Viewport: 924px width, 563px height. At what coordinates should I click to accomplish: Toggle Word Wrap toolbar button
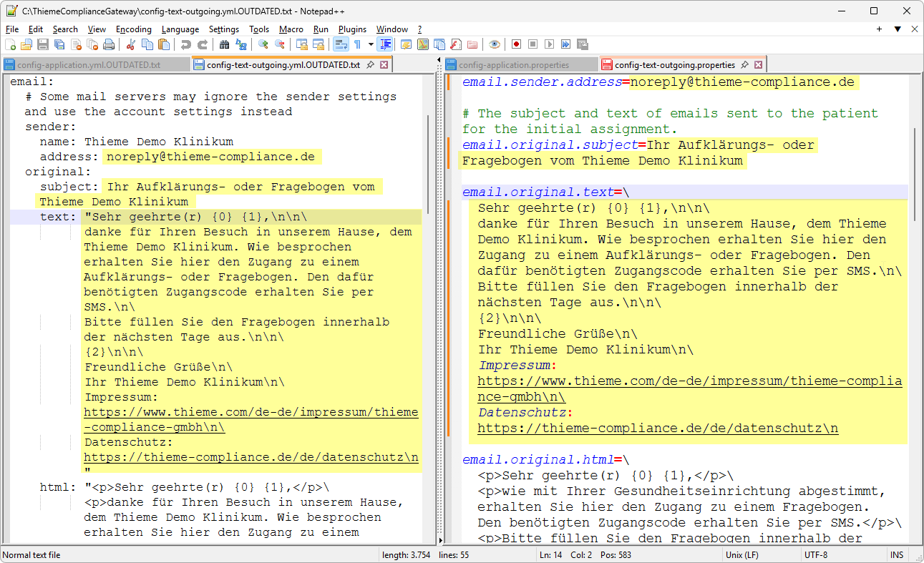tap(341, 44)
